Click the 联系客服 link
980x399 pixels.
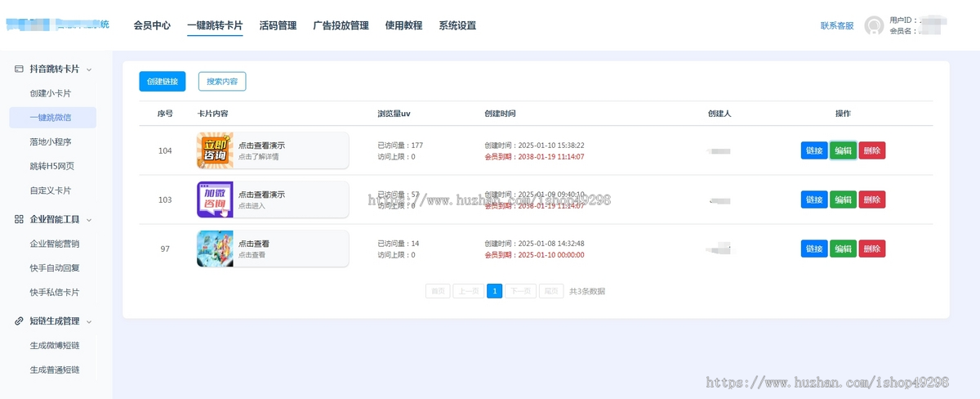tap(837, 25)
